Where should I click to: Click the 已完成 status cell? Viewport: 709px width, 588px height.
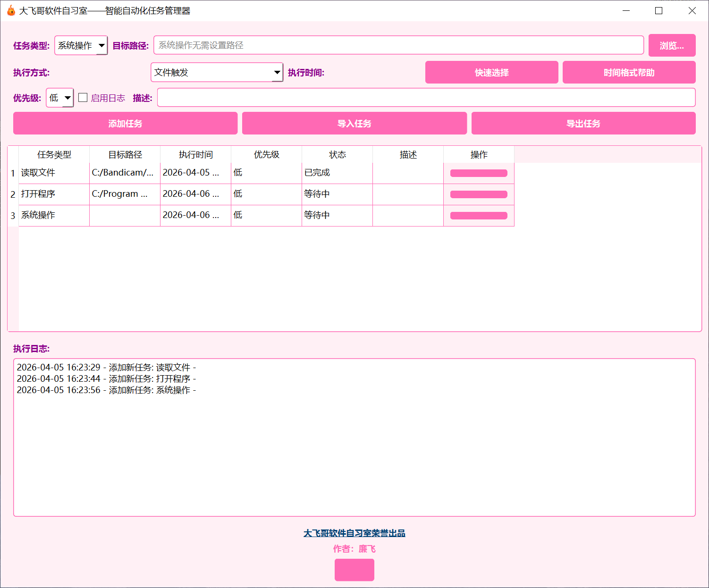click(x=338, y=173)
